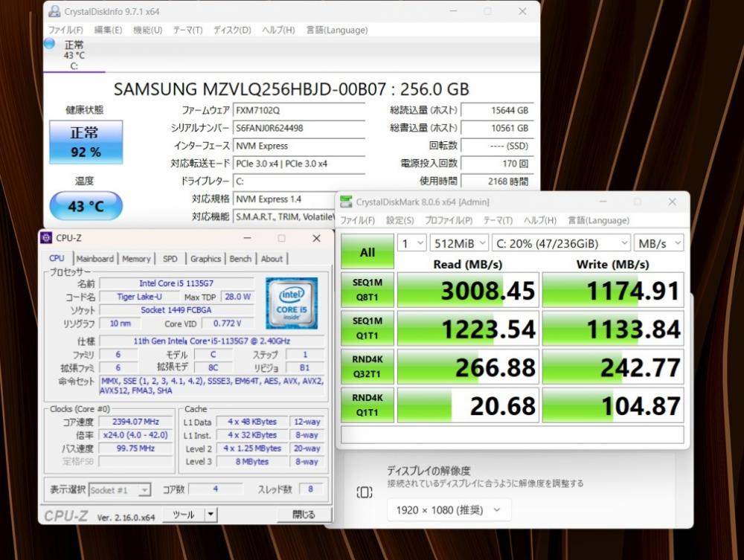Open ファイル(F) menu in CrystalDiskInfo
Image resolution: width=744 pixels, height=560 pixels.
coord(65,30)
